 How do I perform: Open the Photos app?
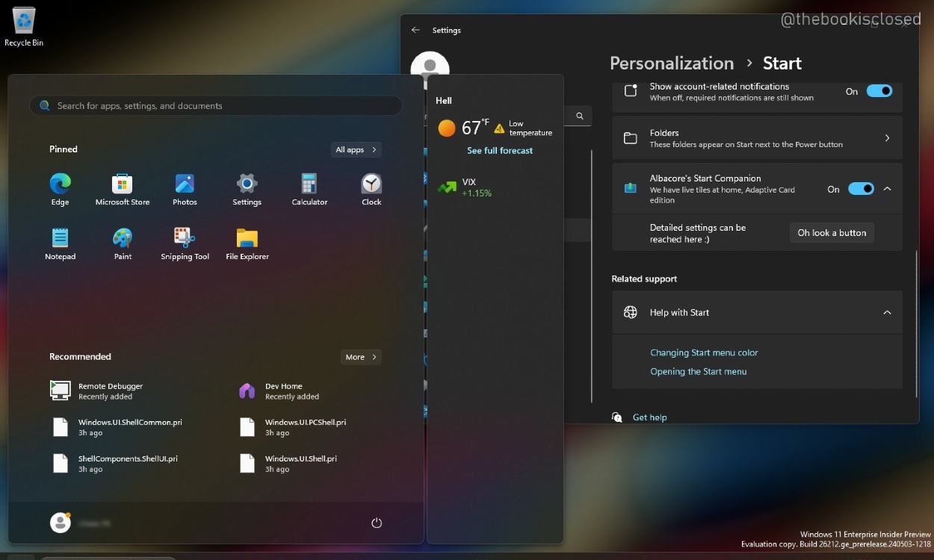[x=184, y=188]
